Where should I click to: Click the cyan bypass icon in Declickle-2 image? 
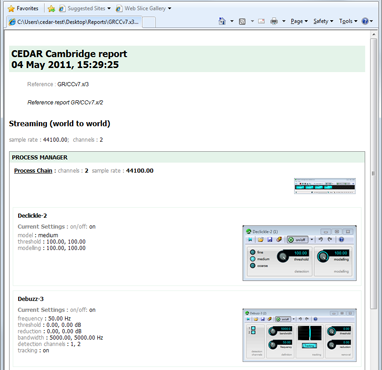click(250, 239)
